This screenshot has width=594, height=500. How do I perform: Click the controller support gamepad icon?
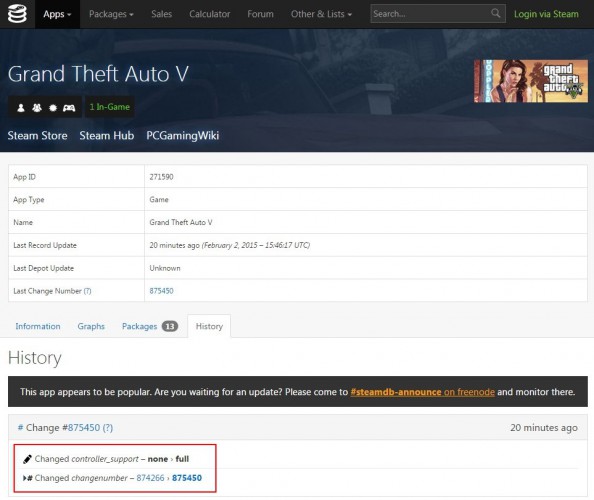tap(69, 108)
